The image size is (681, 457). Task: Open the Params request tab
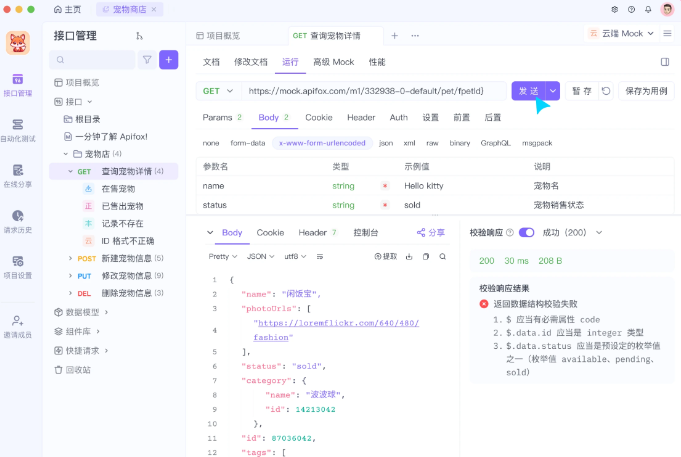pos(222,117)
